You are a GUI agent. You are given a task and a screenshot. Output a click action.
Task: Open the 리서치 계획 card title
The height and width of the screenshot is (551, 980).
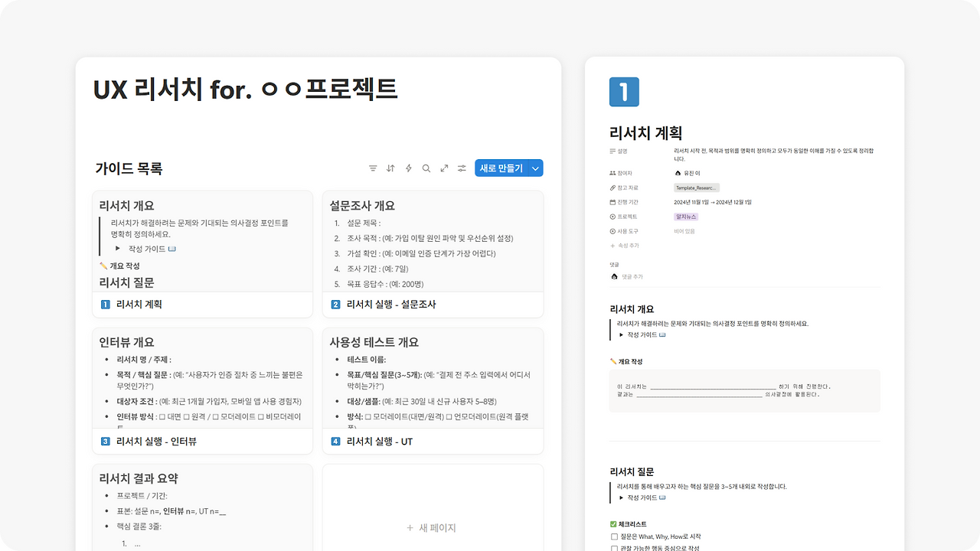point(139,305)
